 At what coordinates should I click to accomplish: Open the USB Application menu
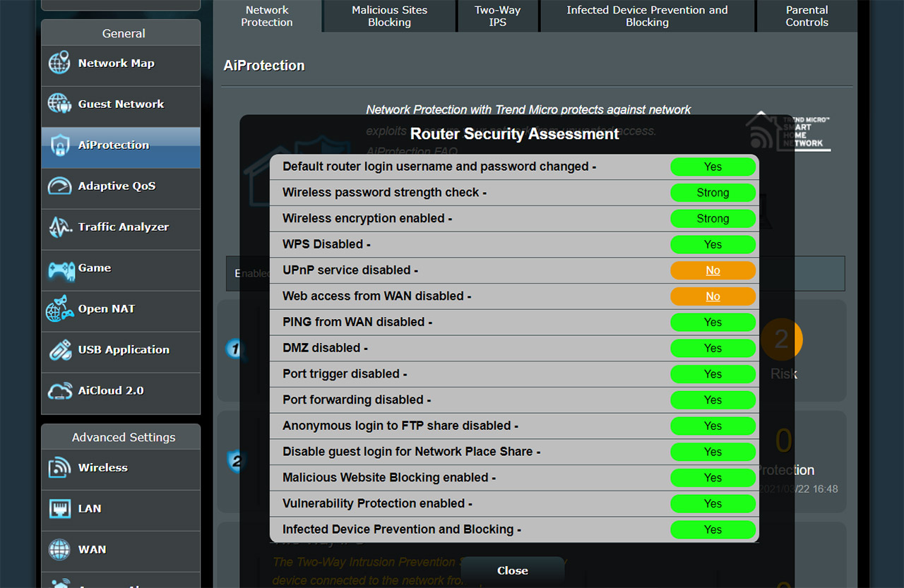[x=121, y=352]
